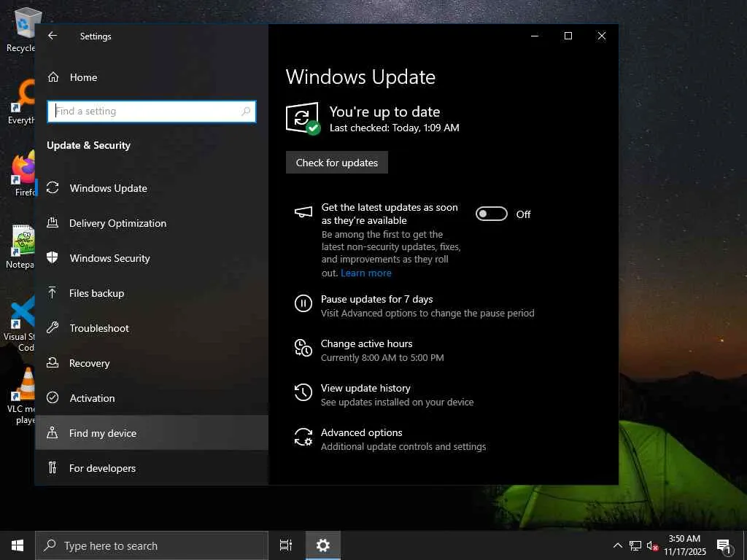This screenshot has height=560, width=747.
Task: Select Recovery in the sidebar
Action: point(152,363)
